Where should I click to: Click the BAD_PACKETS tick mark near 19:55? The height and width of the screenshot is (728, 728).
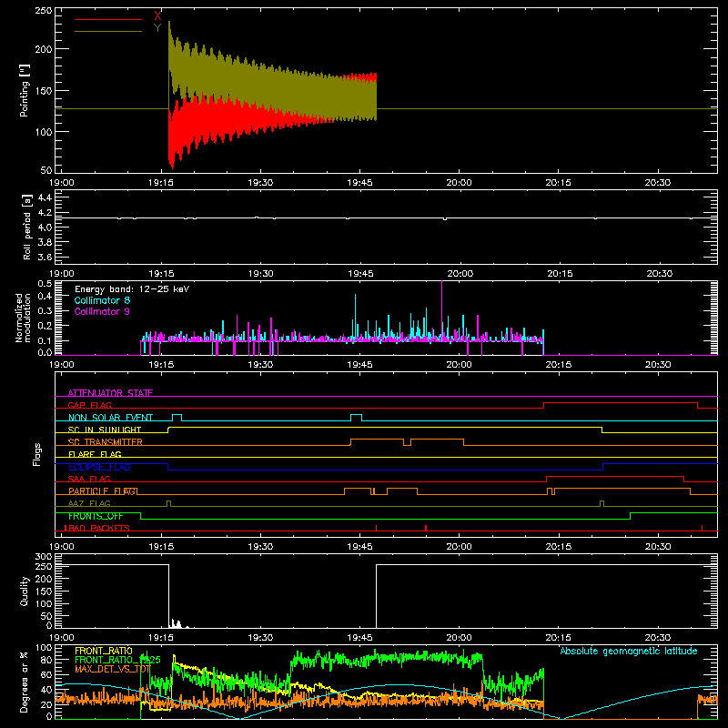click(x=426, y=528)
